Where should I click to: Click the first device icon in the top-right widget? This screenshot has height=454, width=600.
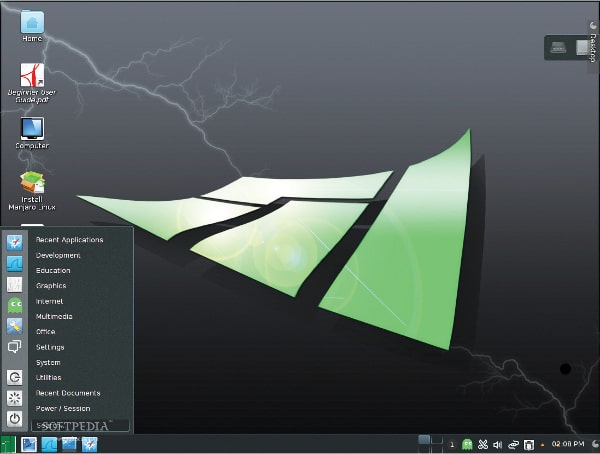pos(558,47)
